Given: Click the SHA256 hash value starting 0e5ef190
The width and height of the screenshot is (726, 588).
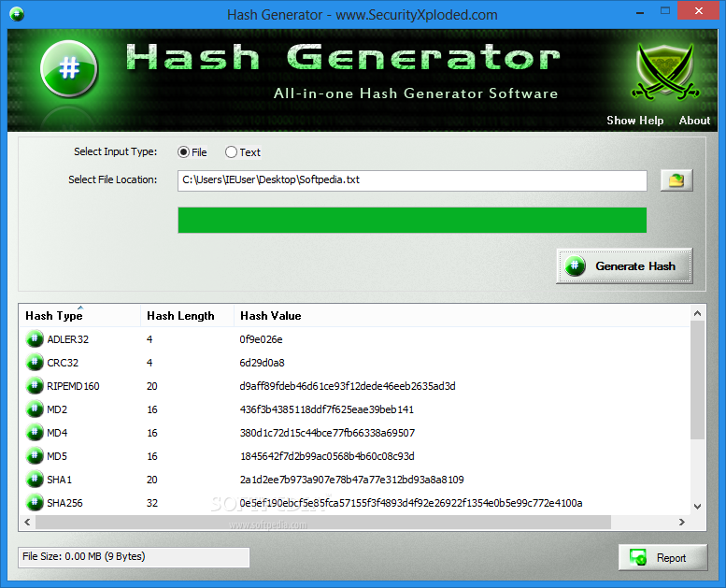Looking at the screenshot, I should (x=411, y=503).
